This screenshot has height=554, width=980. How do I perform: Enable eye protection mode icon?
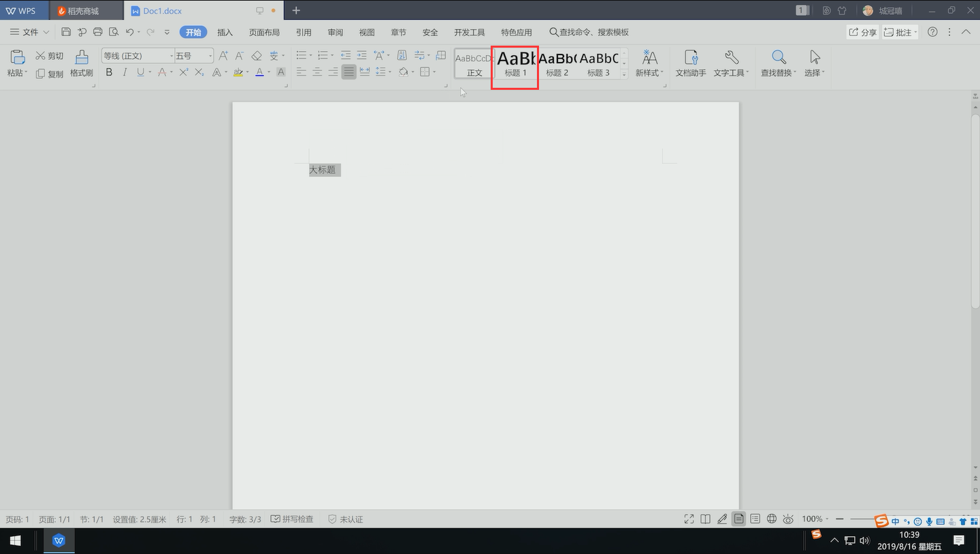(788, 519)
